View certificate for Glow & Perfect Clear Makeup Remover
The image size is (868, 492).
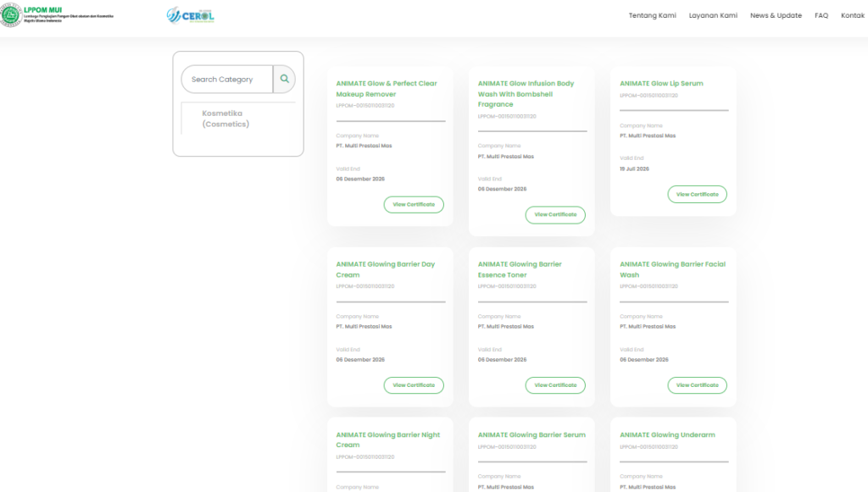pyautogui.click(x=414, y=205)
